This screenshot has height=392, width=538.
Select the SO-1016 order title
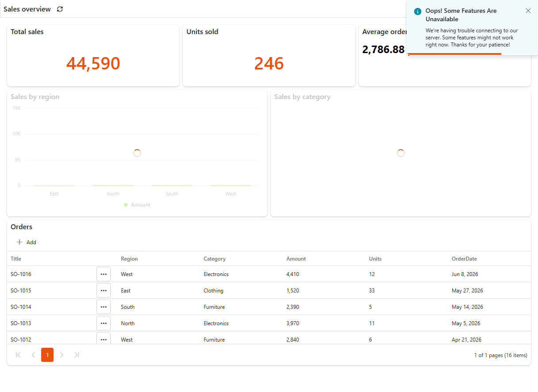(x=21, y=274)
